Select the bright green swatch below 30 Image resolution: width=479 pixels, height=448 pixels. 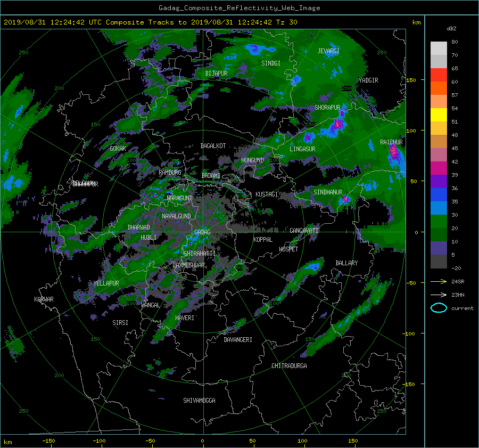tap(439, 221)
